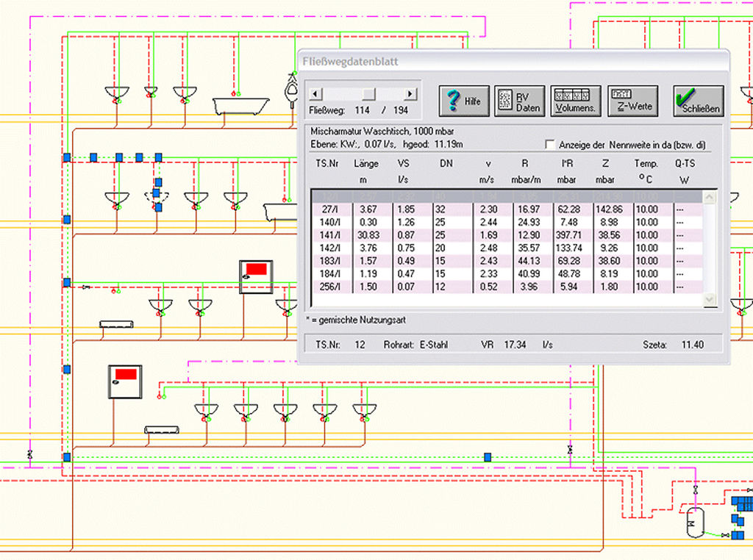The width and height of the screenshot is (753, 560).
Task: Click the dashed highlighted washbasin symbol
Action: point(156,197)
